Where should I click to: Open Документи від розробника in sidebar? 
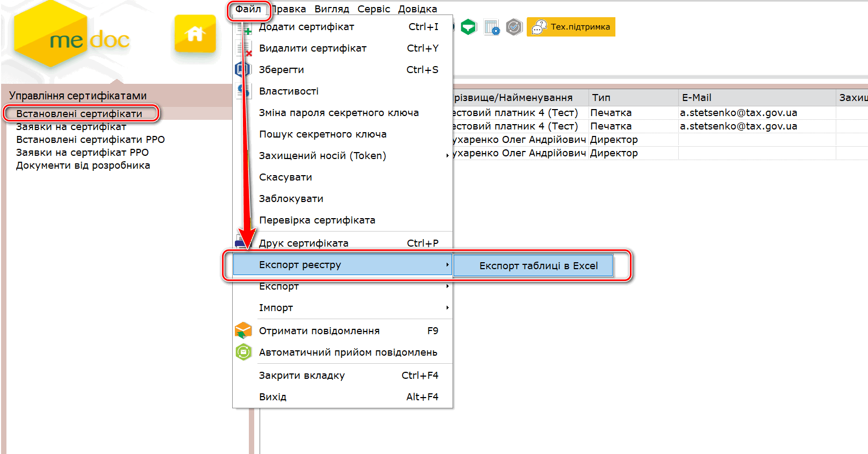tap(83, 165)
